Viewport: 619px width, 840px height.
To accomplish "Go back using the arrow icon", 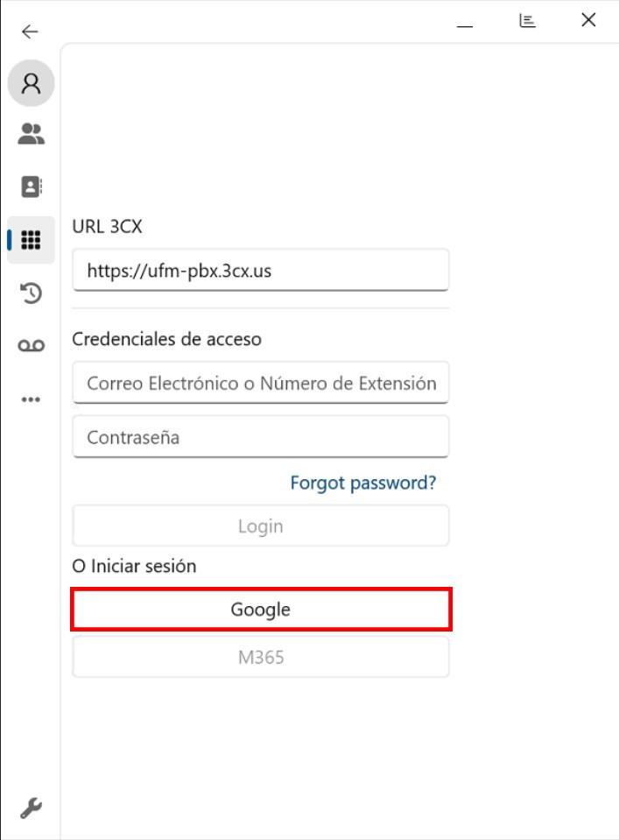I will tap(31, 32).
